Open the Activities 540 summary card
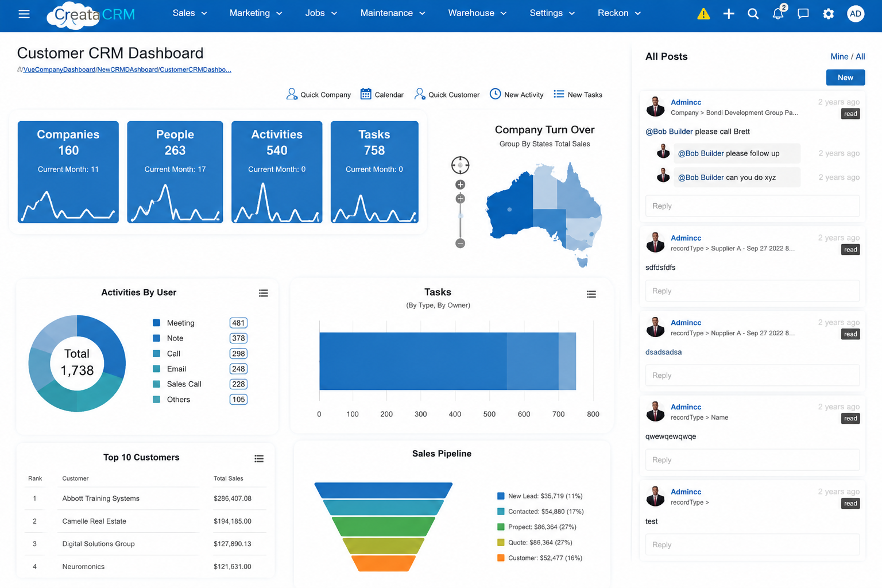This screenshot has height=588, width=882. coord(277,172)
